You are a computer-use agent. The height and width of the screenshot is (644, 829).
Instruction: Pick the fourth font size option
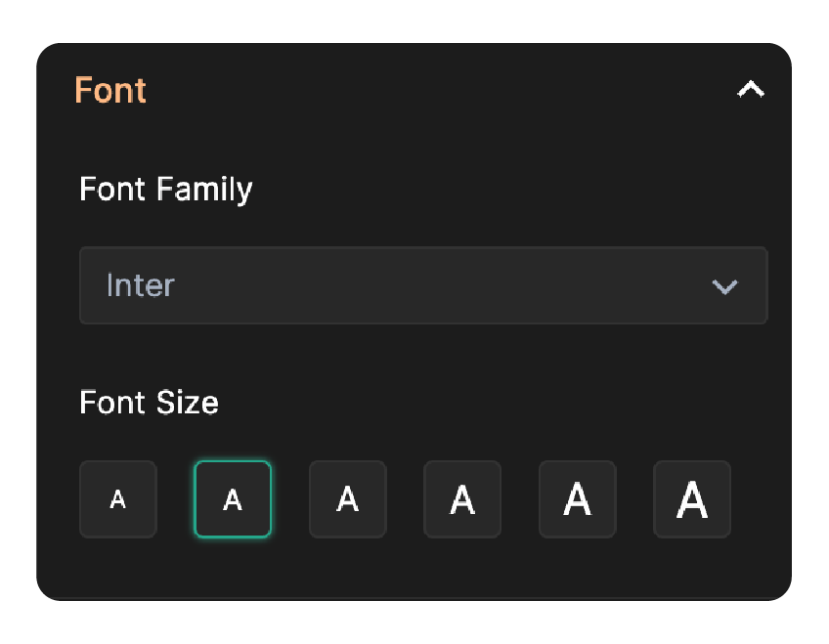461,499
